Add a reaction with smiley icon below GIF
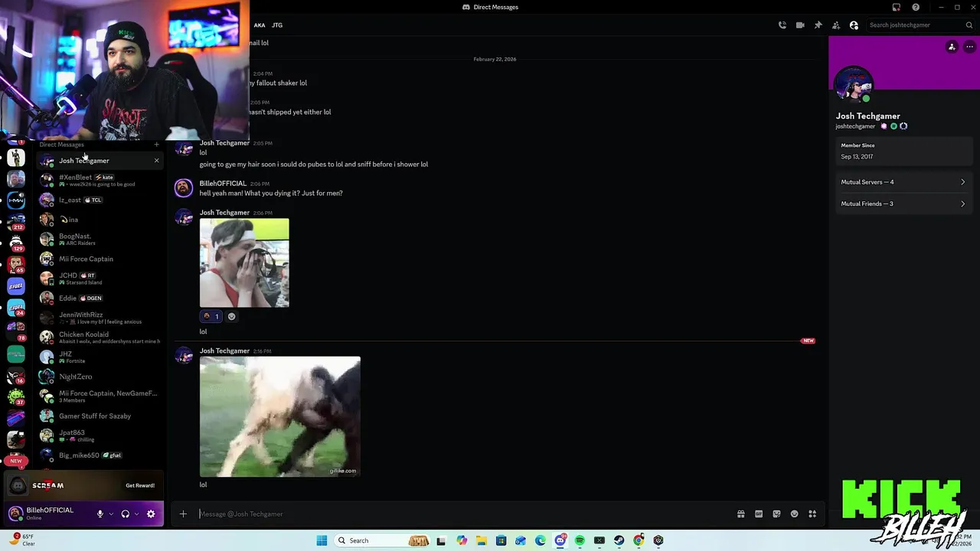The image size is (980, 551). [x=231, y=317]
